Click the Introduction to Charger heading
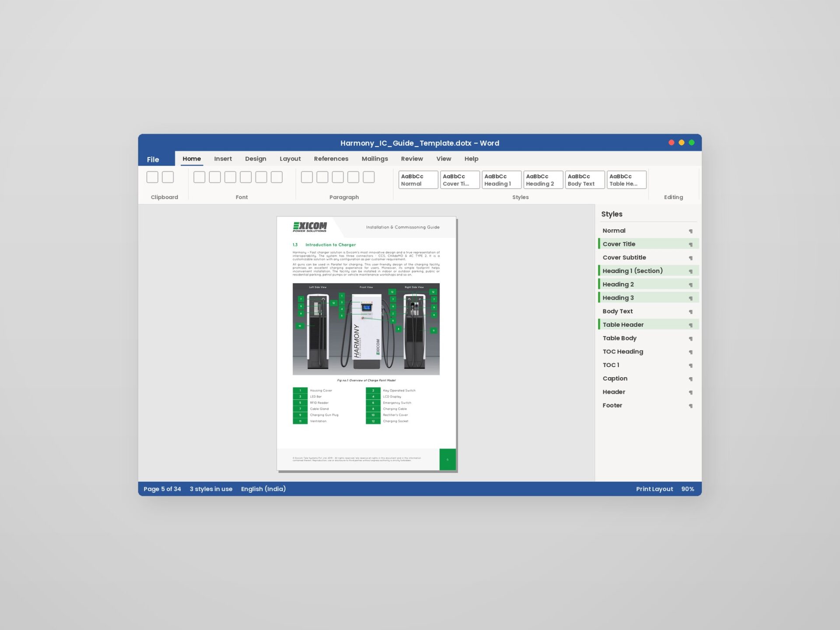The width and height of the screenshot is (840, 630). [x=330, y=245]
